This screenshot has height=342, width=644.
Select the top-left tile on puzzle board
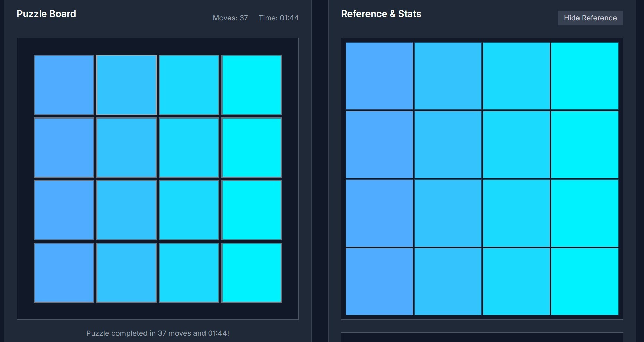[x=64, y=85]
